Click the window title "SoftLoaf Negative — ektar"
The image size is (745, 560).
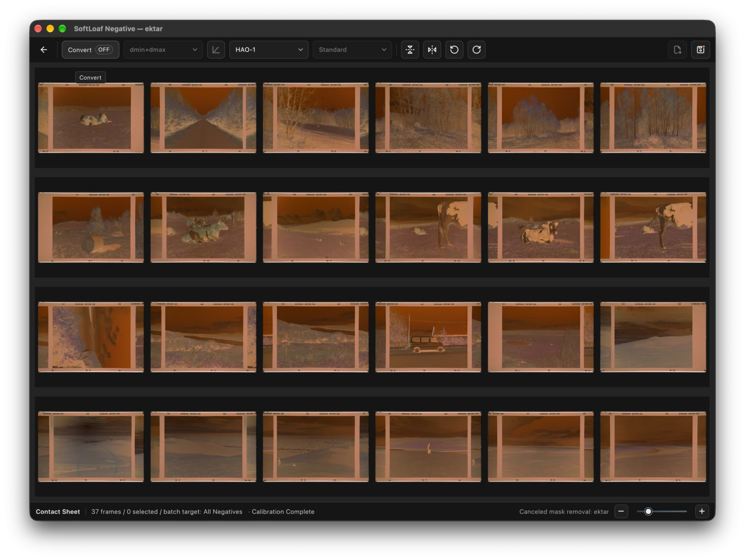click(x=118, y=29)
